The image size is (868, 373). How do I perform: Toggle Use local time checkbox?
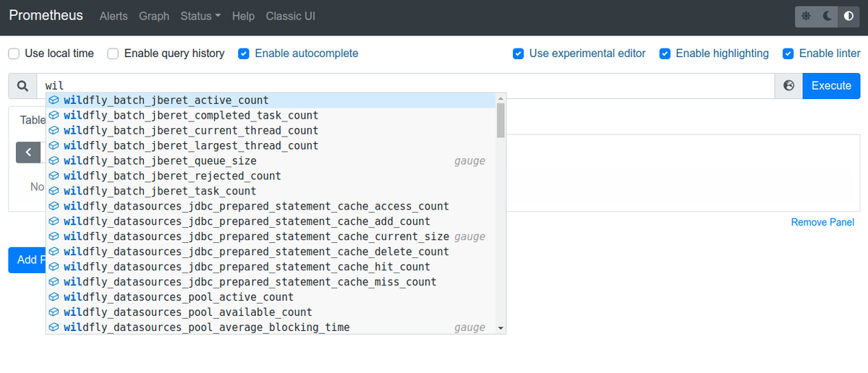[x=14, y=53]
